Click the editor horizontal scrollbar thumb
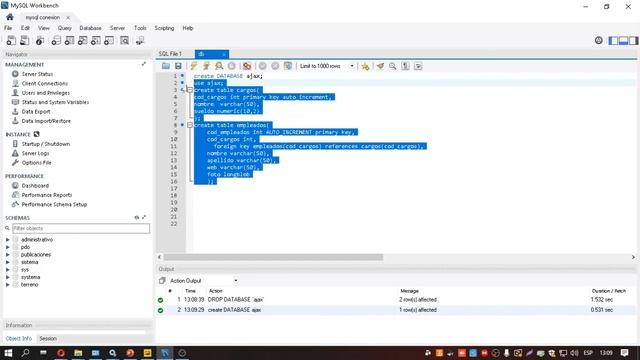 (273, 257)
